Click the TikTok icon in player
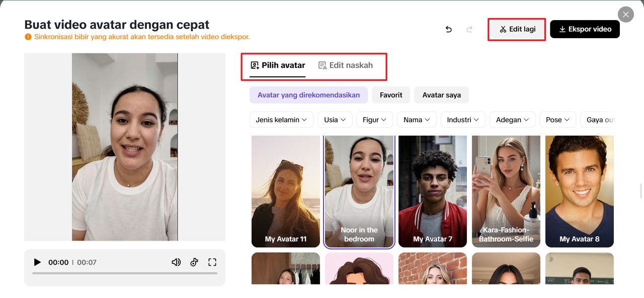 194,262
